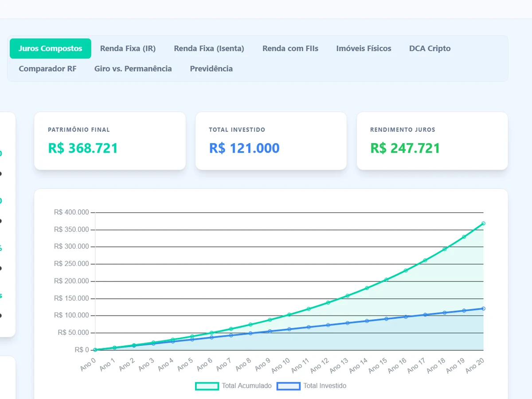The width and height of the screenshot is (532, 399).
Task: Go to Imóveis Físicos tab
Action: pos(364,49)
